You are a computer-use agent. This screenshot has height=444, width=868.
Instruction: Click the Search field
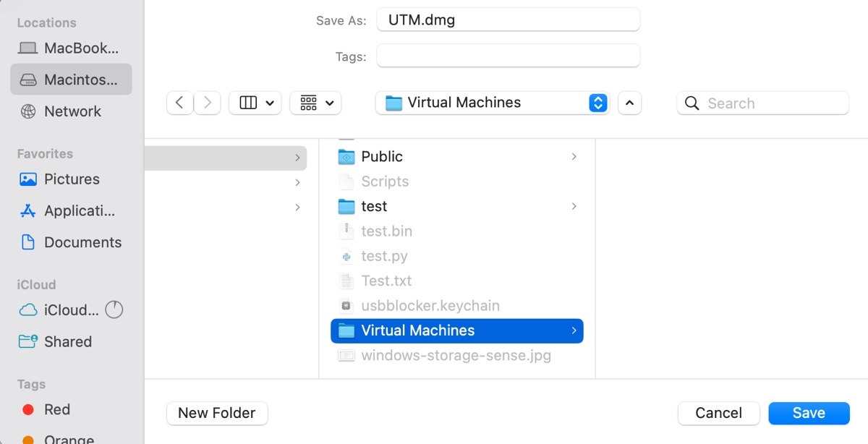pyautogui.click(x=762, y=103)
